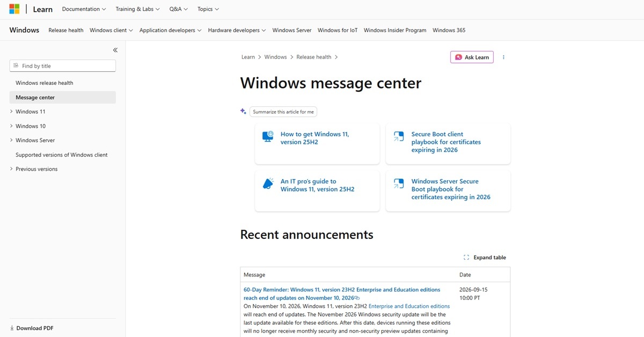
Task: Click the Learn breadcrumb link
Action: (248, 57)
